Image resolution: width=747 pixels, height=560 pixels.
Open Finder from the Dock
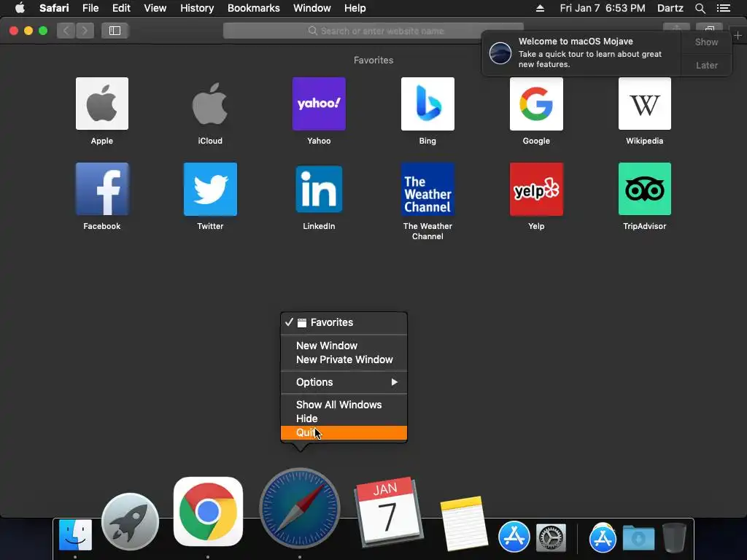(75, 534)
